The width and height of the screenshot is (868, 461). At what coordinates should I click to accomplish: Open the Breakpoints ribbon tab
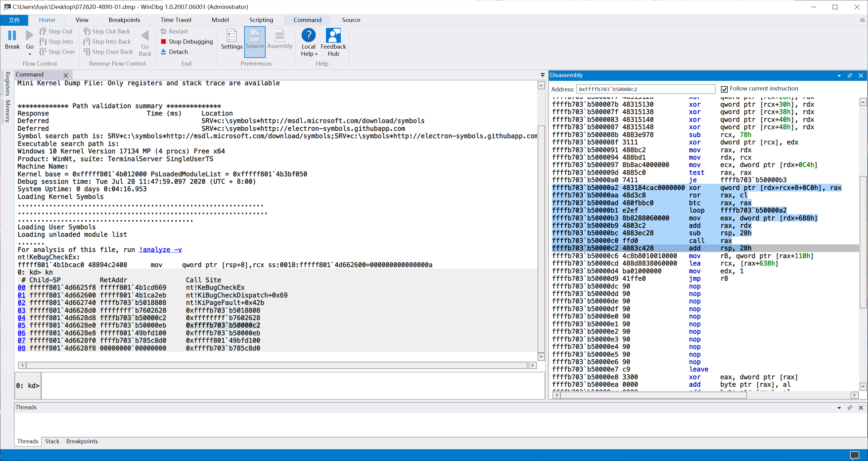[x=124, y=20]
